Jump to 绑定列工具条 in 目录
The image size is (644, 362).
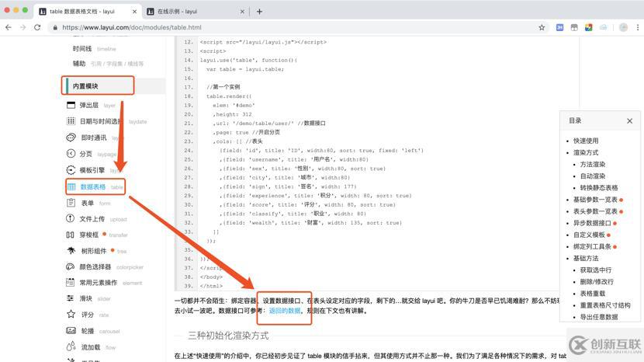[x=592, y=247]
